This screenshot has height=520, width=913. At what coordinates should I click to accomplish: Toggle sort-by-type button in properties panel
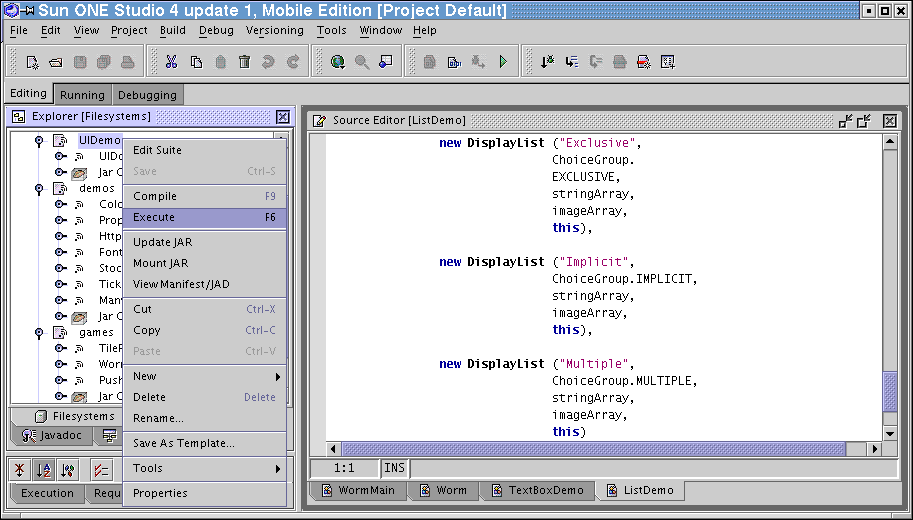coord(68,469)
